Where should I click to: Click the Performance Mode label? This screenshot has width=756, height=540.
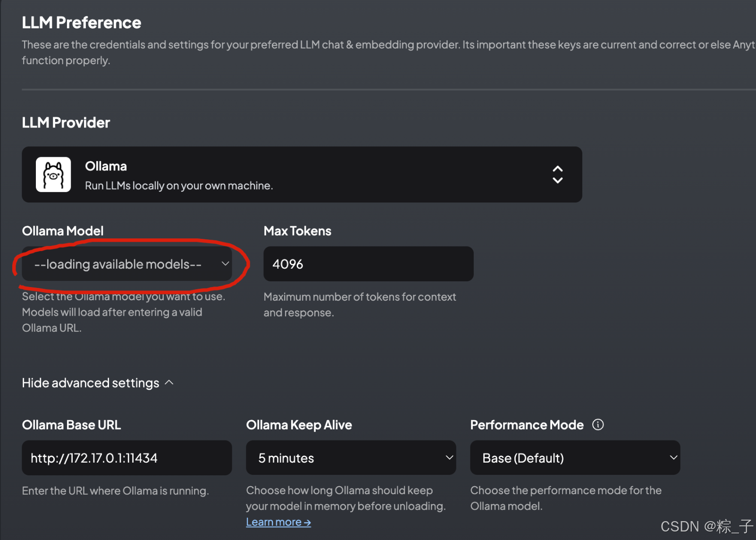[527, 425]
